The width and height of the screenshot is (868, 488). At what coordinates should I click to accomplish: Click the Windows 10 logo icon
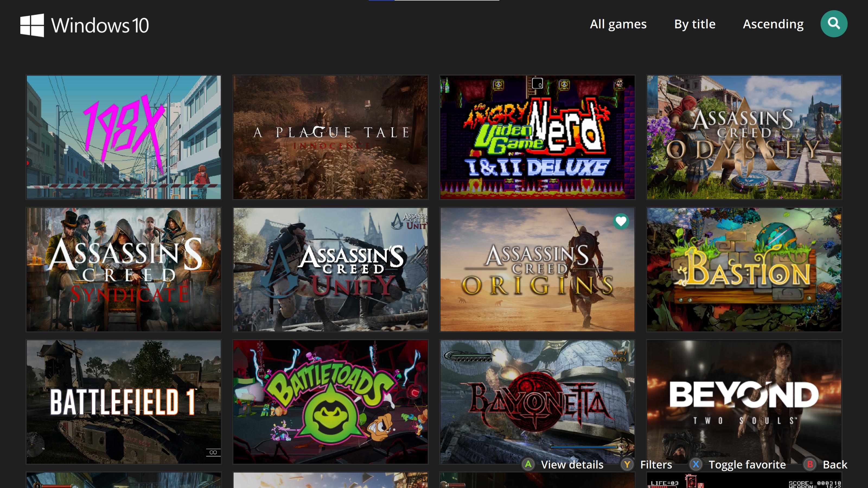click(x=32, y=25)
